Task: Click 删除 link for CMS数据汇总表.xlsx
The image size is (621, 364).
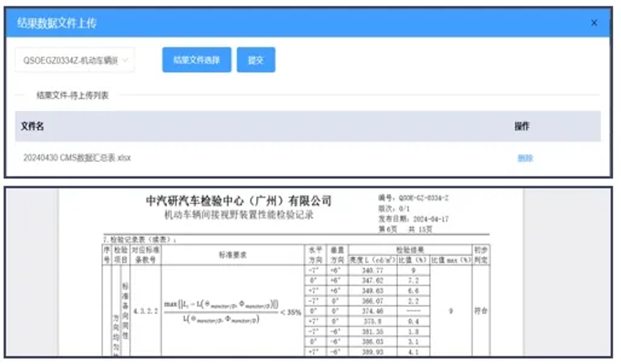Action: 525,158
